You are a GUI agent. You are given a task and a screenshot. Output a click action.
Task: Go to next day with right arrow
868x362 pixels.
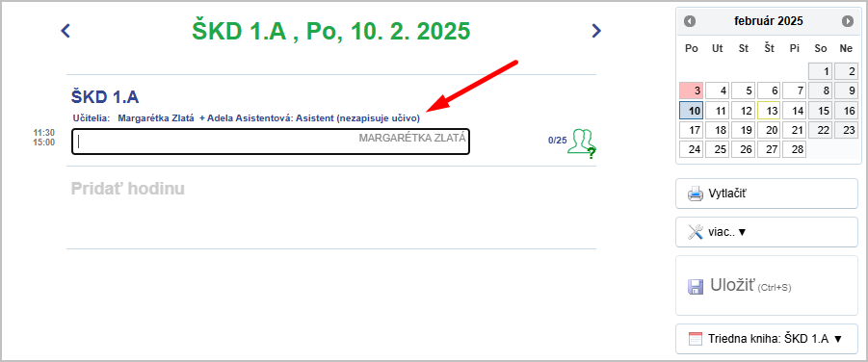[x=596, y=31]
